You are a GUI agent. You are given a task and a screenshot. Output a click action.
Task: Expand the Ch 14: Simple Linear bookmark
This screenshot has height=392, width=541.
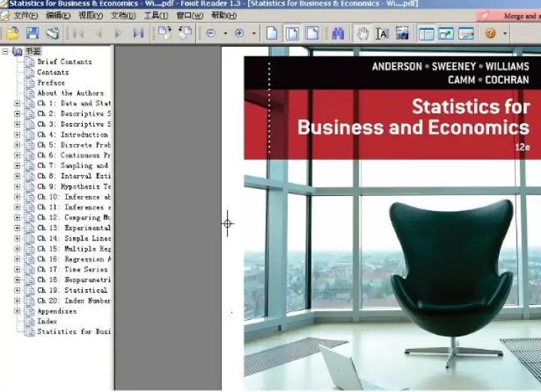[x=17, y=239]
